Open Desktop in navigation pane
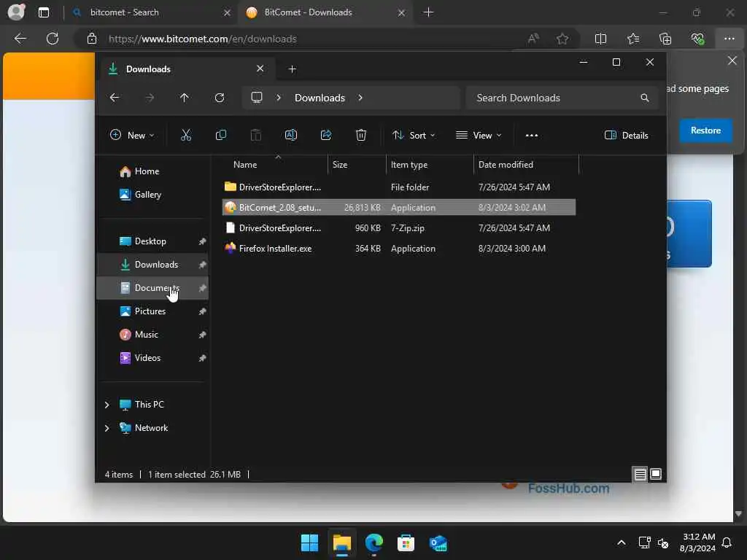This screenshot has width=747, height=560. pos(152,241)
